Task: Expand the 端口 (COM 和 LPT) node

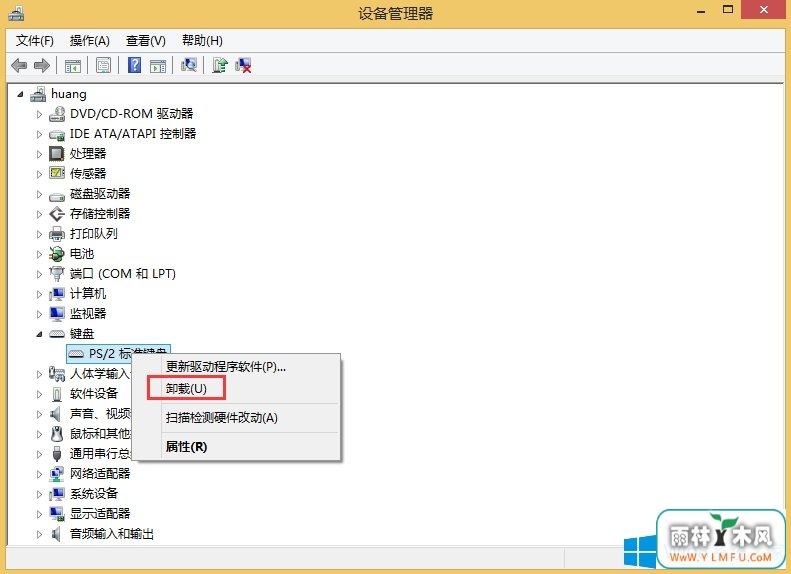Action: [39, 274]
